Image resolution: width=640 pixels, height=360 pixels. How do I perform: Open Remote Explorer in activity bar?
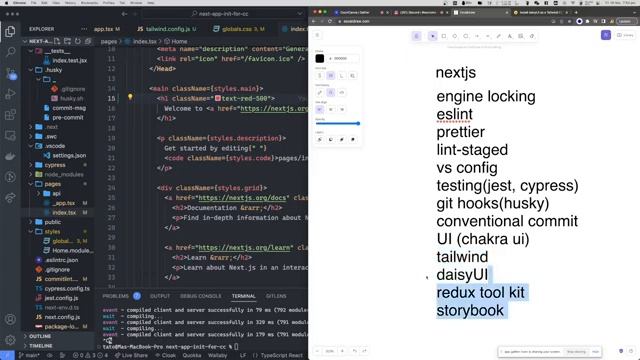(x=11, y=135)
